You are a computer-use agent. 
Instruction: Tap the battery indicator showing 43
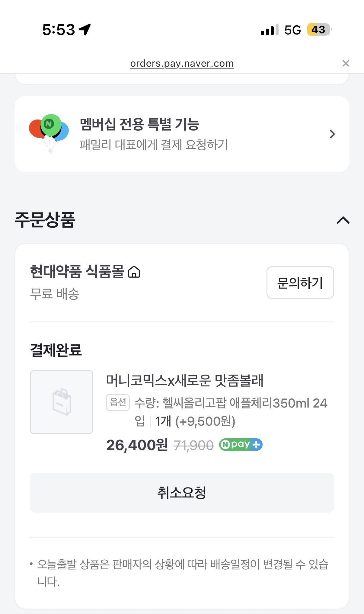tap(319, 30)
